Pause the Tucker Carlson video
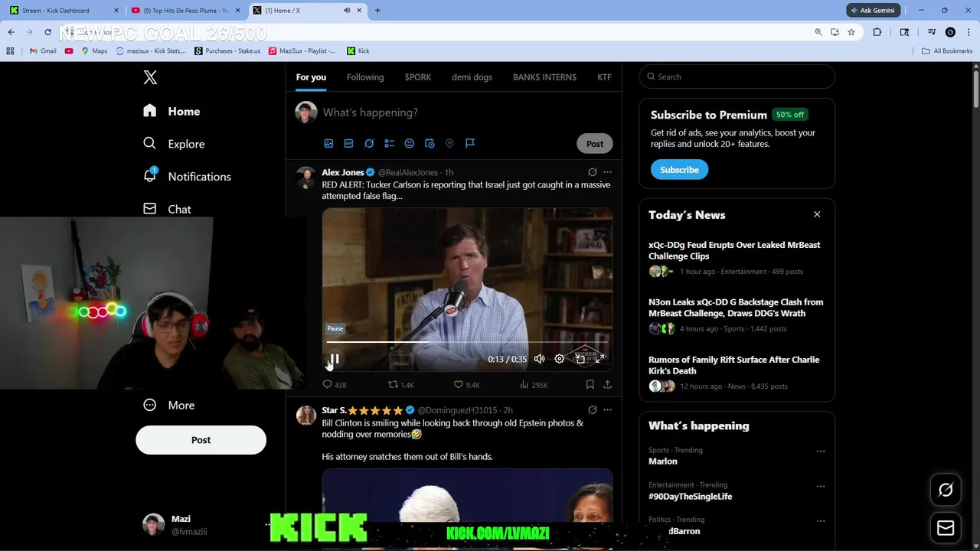The image size is (980, 551). 335,359
